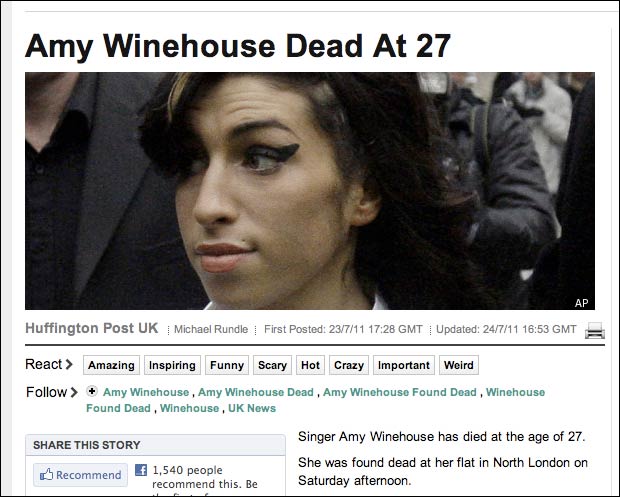Follow the Amy Winehouse topic link
Image resolution: width=620 pixels, height=497 pixels.
click(x=146, y=392)
